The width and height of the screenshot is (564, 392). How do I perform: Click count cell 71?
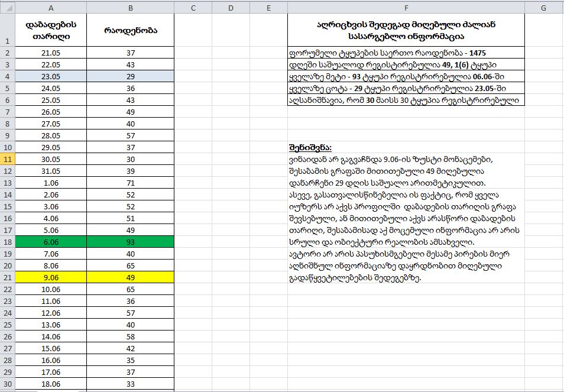(130, 183)
